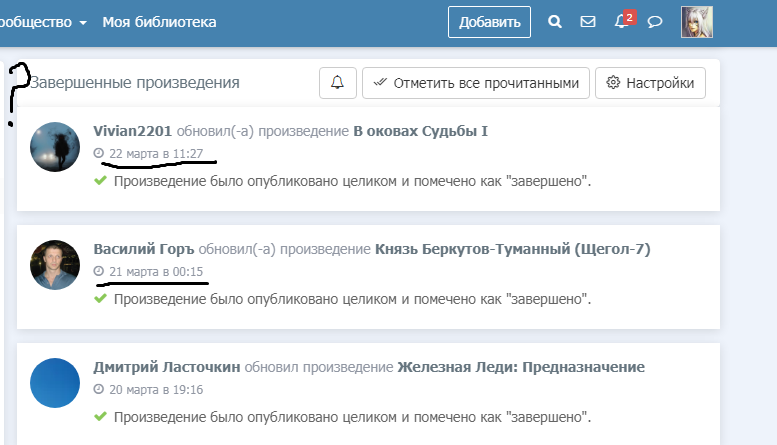This screenshot has height=445, width=777.
Task: Open Дмитрий Ласточкин author link
Action: (167, 367)
